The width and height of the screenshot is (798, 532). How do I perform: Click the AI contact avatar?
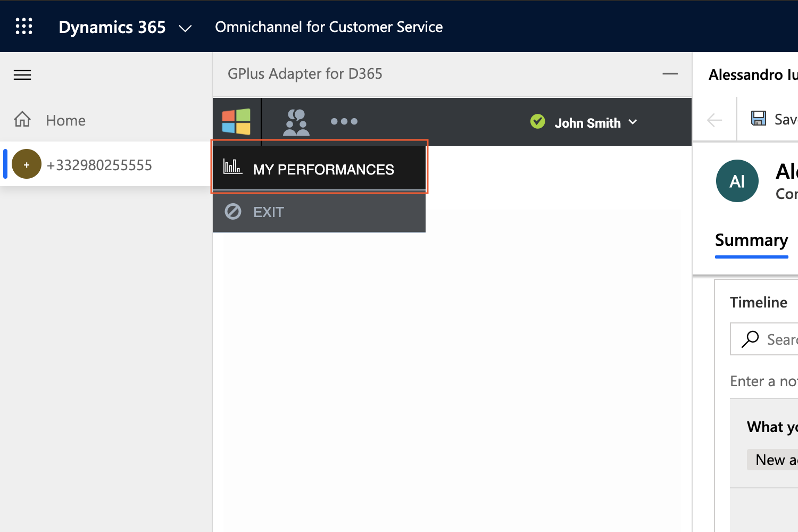click(737, 181)
